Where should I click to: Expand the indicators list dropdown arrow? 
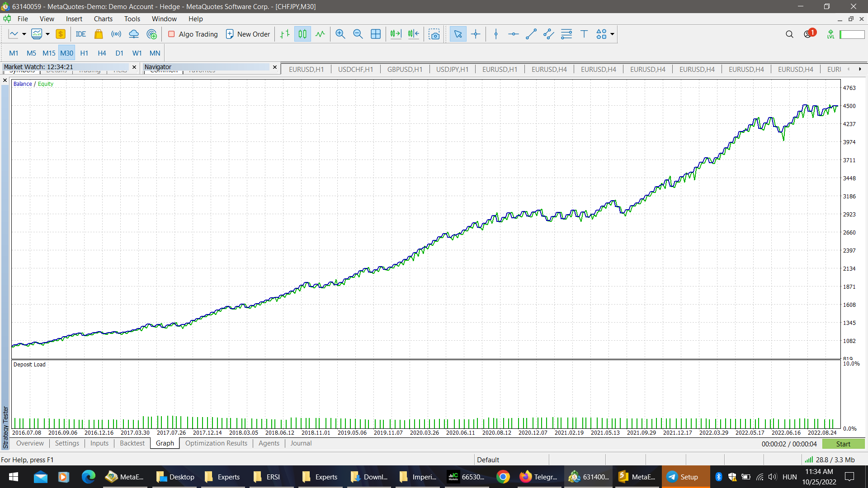coord(47,34)
